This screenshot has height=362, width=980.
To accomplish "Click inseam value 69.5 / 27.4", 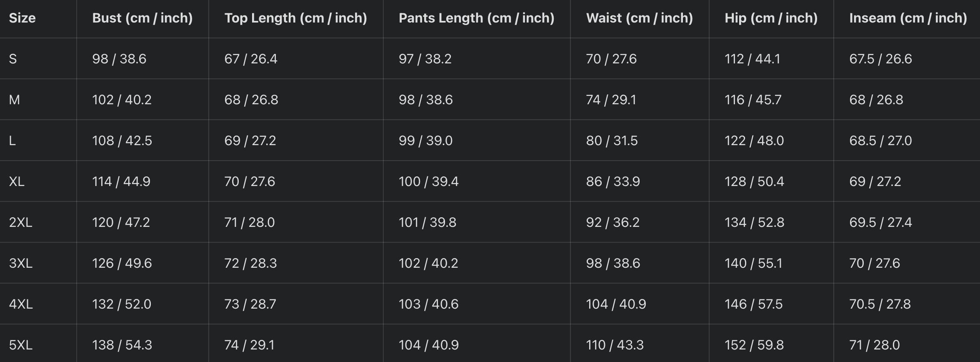I will pos(880,222).
